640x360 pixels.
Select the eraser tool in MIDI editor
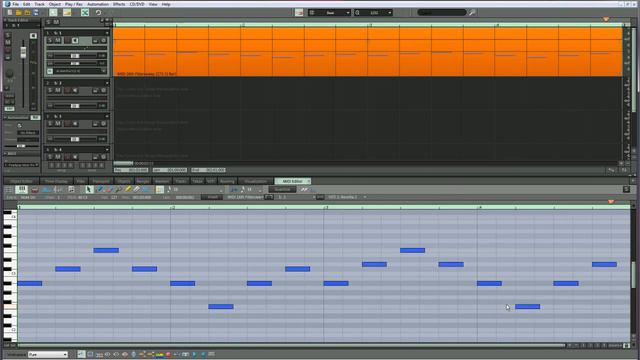(137, 189)
